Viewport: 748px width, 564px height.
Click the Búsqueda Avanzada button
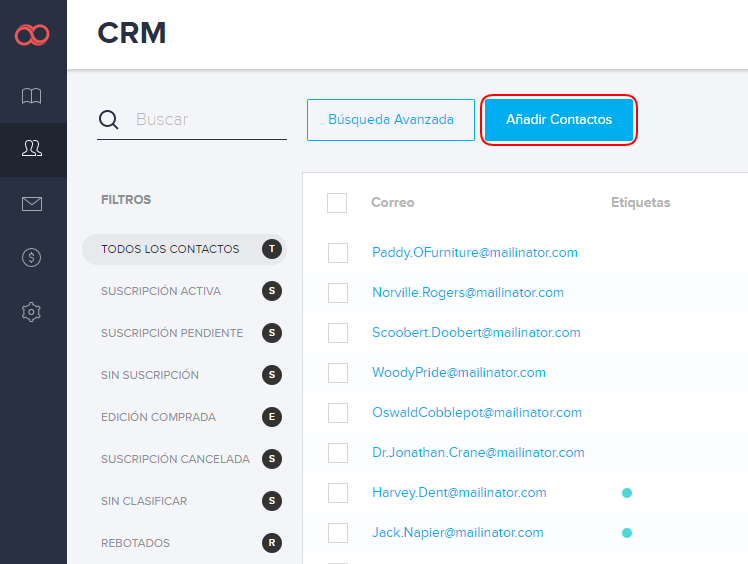(x=391, y=120)
